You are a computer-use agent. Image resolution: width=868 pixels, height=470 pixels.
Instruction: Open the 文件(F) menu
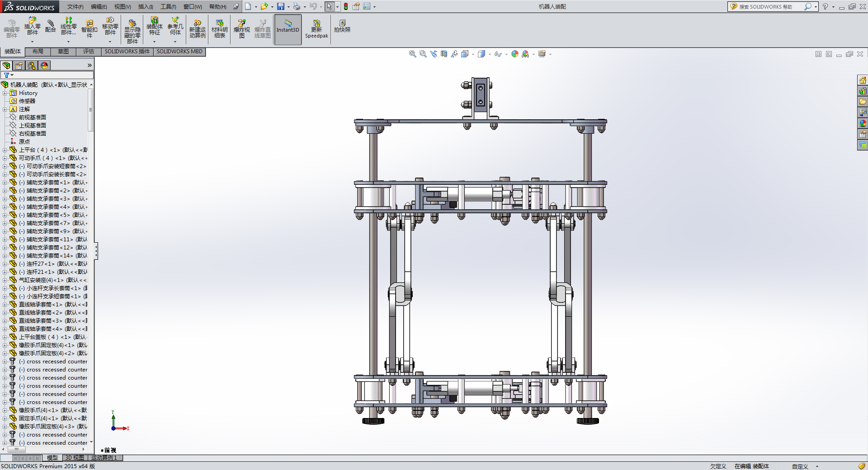(75, 7)
